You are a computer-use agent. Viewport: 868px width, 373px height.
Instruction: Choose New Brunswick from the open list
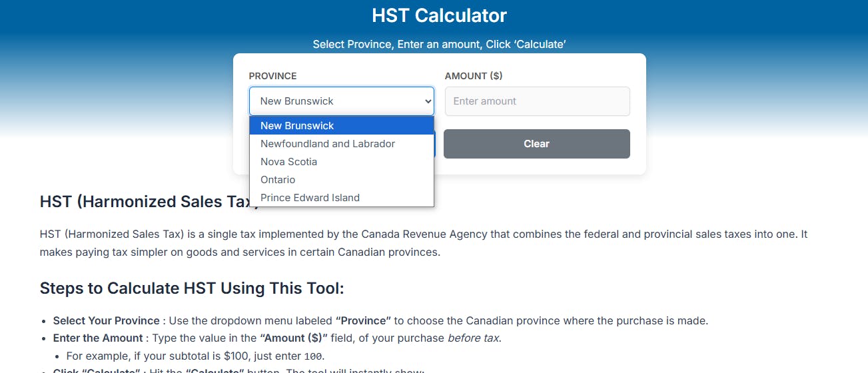[342, 126]
